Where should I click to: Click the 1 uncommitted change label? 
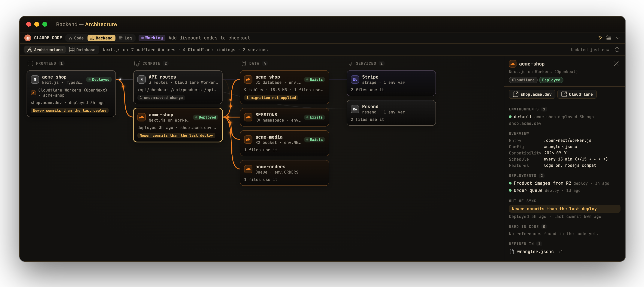click(x=161, y=98)
